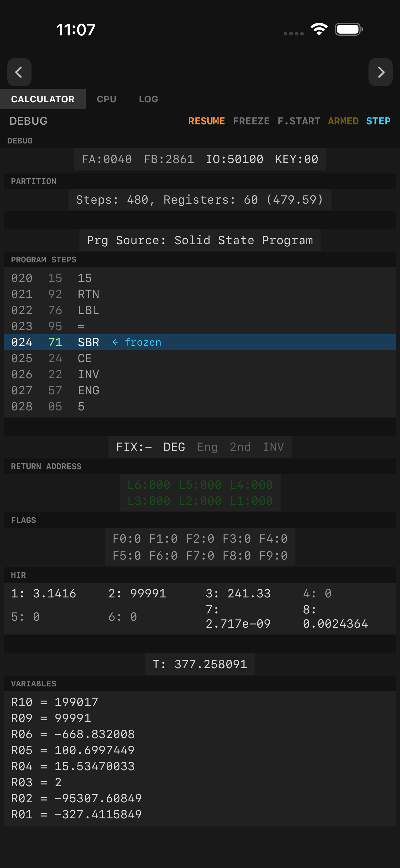This screenshot has height=868, width=400.
Task: Tap the Wi-Fi status icon
Action: tap(319, 29)
